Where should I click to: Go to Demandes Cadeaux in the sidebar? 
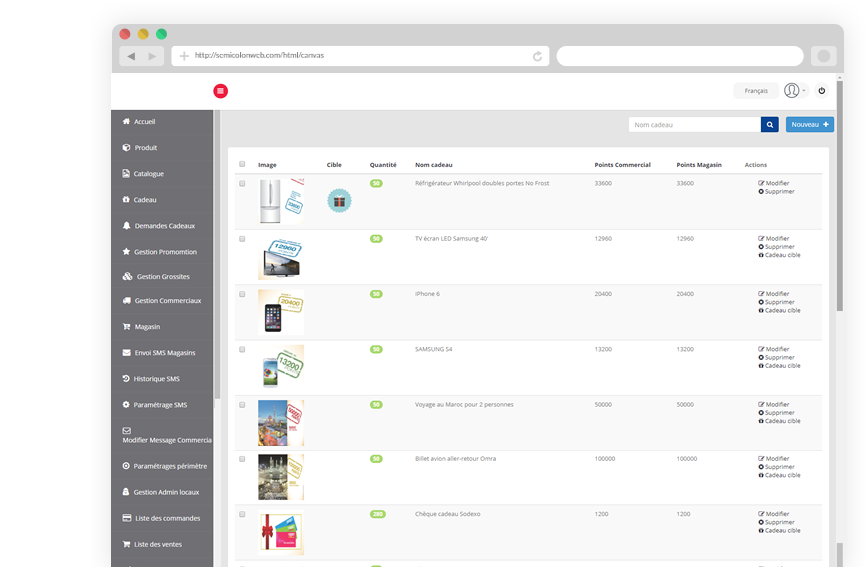pos(164,226)
